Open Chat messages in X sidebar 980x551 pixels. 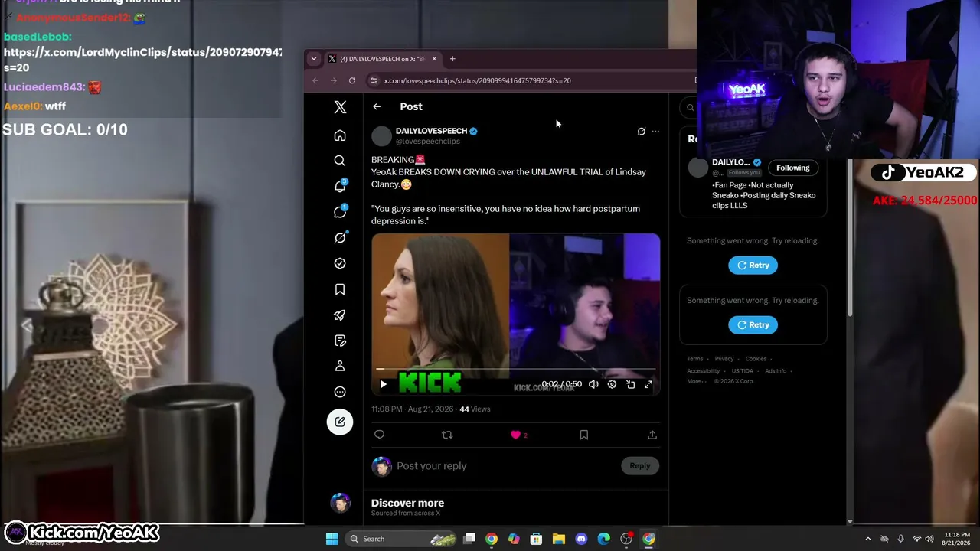click(x=340, y=212)
